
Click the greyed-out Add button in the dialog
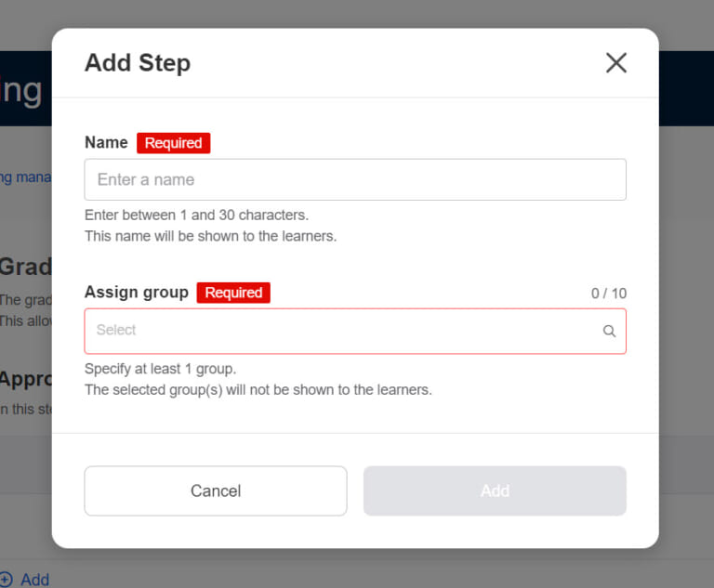point(495,491)
